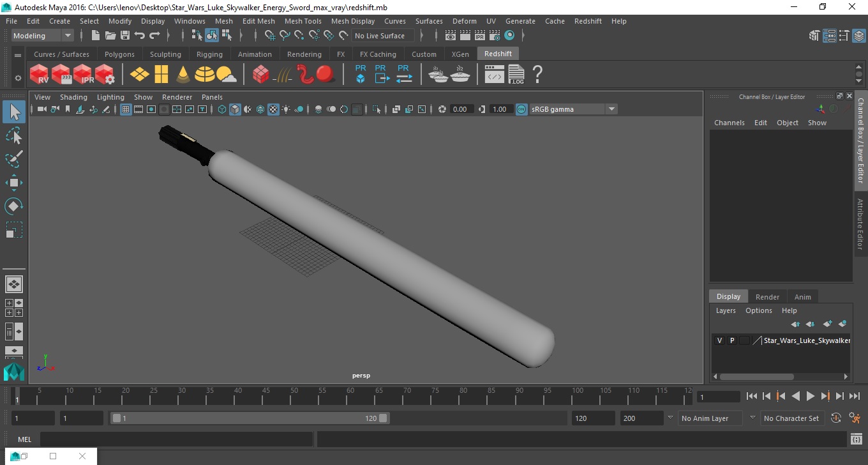Switch to the Polygons shelf tab
The height and width of the screenshot is (465, 868).
[x=119, y=54]
